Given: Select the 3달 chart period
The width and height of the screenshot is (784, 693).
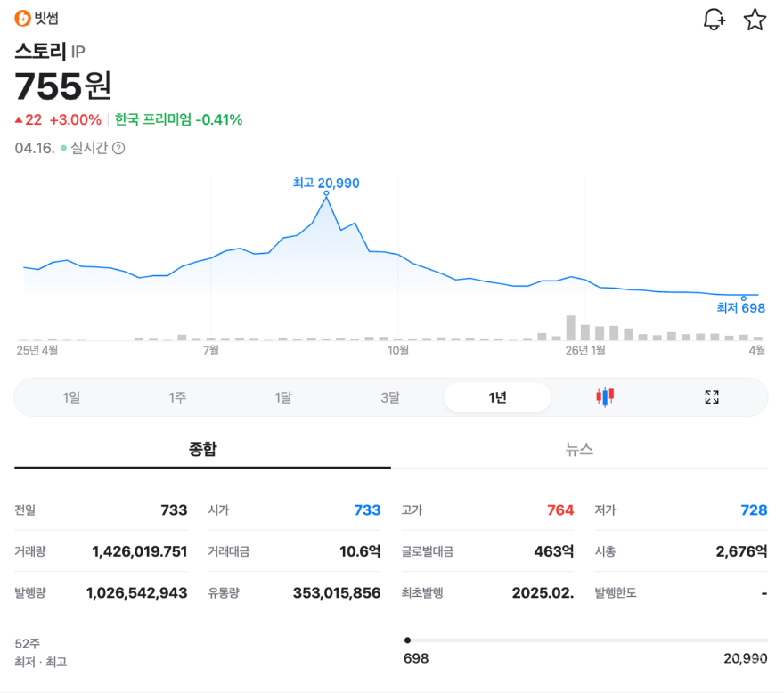Looking at the screenshot, I should point(390,397).
